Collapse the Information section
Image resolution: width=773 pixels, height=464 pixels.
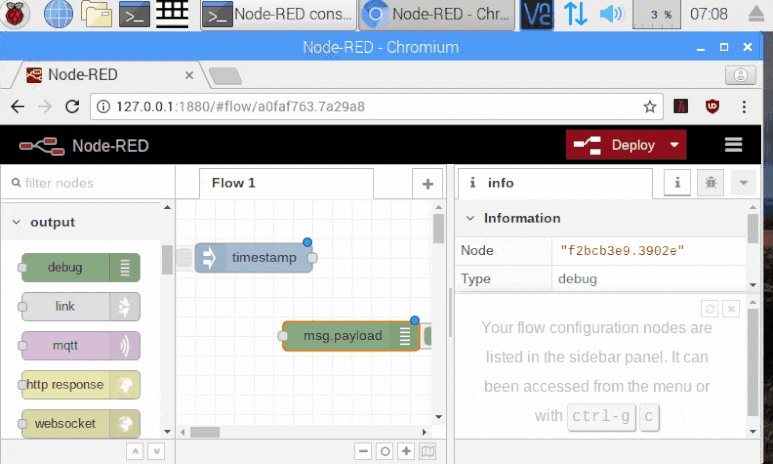pos(471,218)
